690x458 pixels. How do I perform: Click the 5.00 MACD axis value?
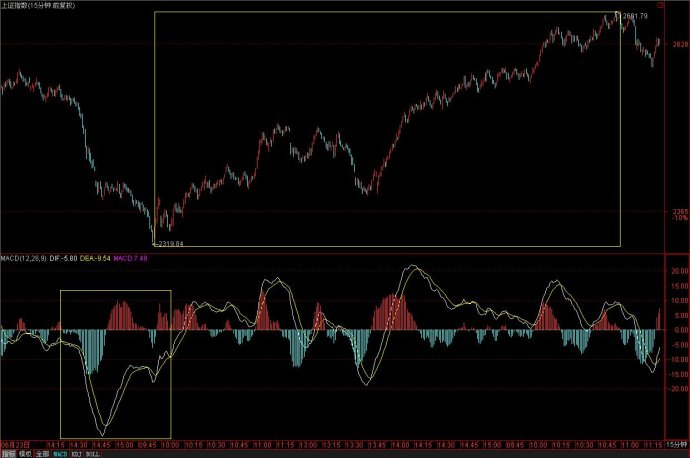pos(681,315)
